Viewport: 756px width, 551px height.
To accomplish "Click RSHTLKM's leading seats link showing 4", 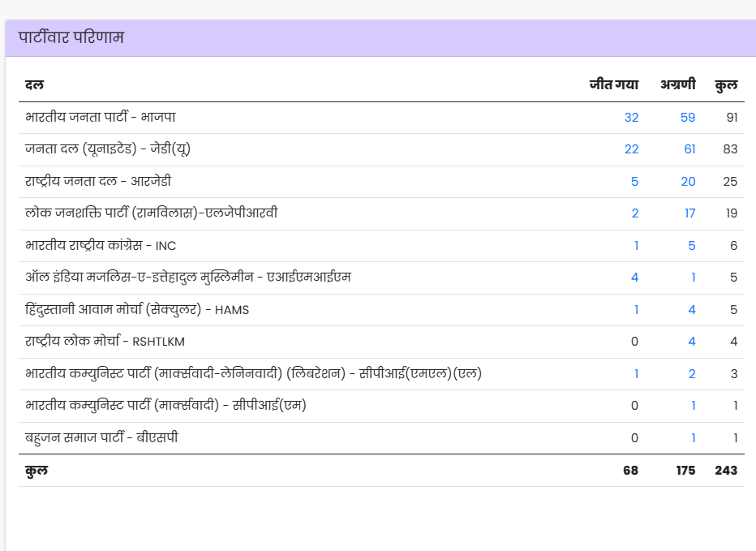I will click(692, 342).
